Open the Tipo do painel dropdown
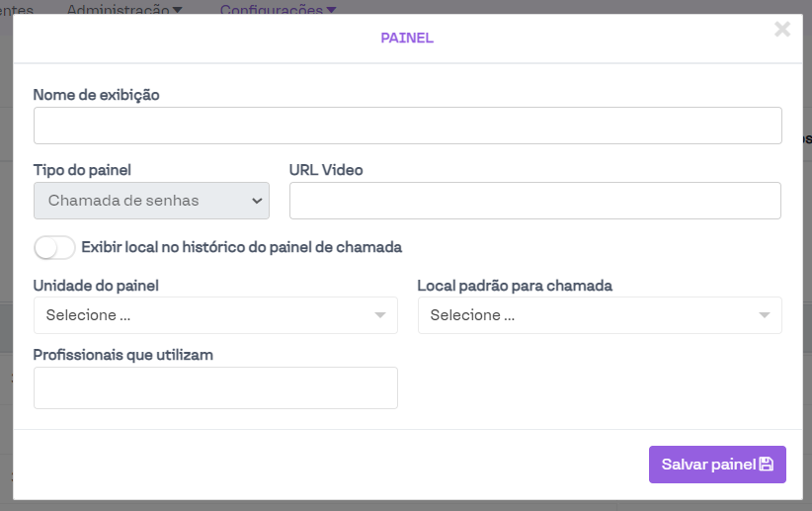This screenshot has height=511, width=812. (151, 201)
